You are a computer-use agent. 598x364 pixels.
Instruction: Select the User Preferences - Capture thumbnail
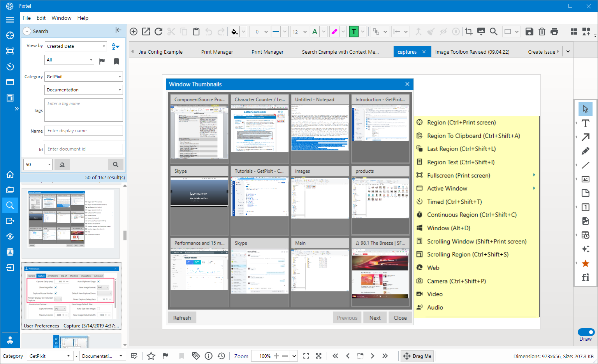pyautogui.click(x=71, y=296)
